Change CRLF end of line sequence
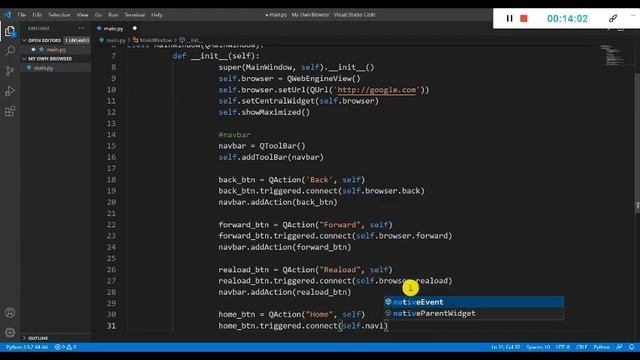The height and width of the screenshot is (360, 640). tap(582, 347)
